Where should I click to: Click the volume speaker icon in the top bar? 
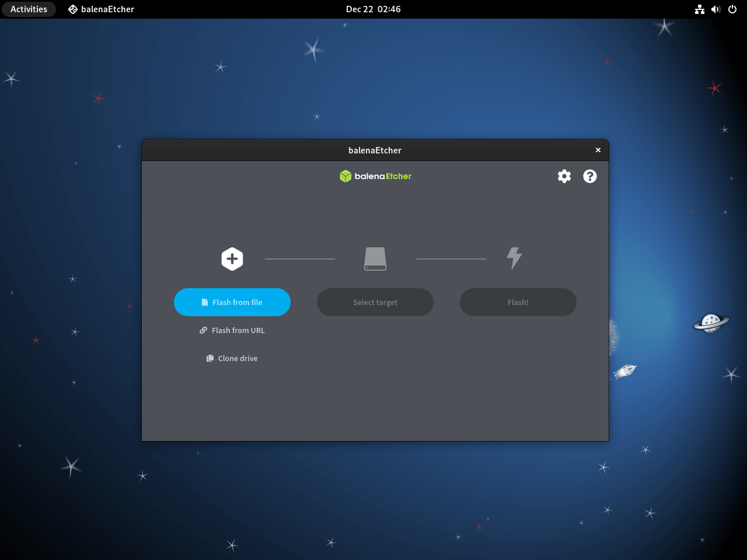click(716, 9)
